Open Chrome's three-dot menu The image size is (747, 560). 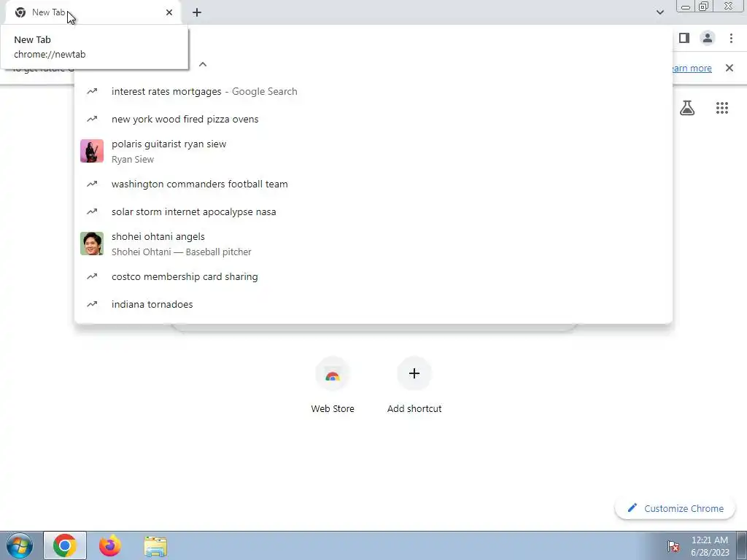point(731,38)
